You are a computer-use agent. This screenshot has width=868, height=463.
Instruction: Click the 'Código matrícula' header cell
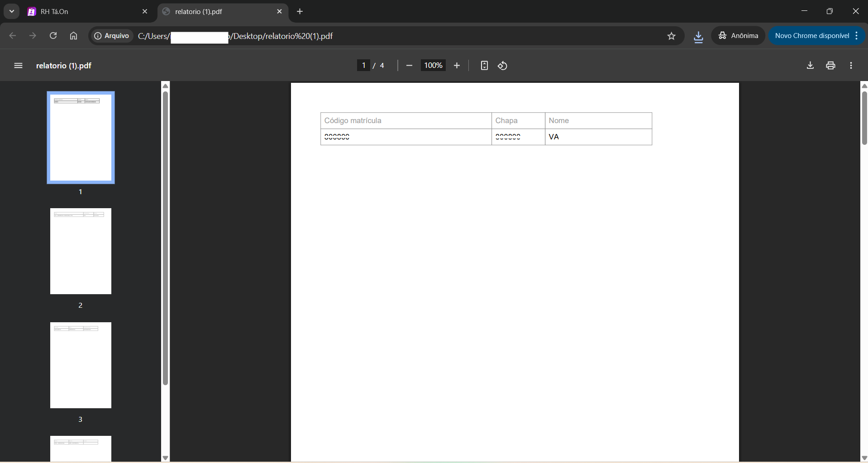tap(406, 121)
